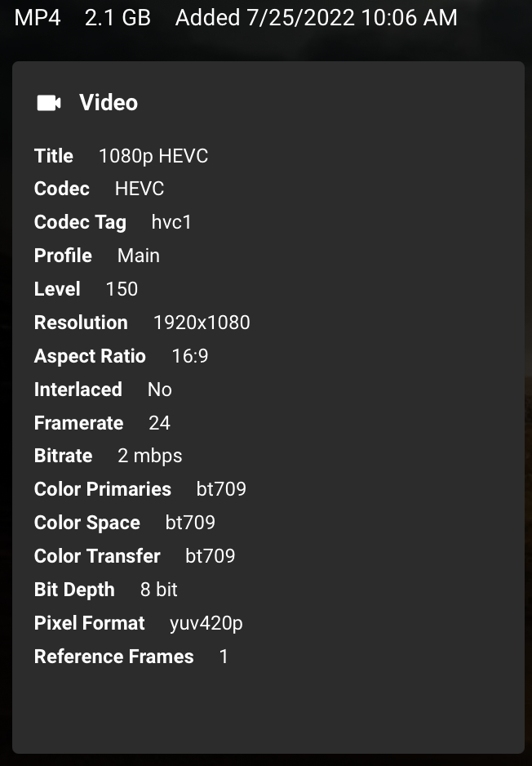Open the Resolution 1920x1080 selector
The width and height of the screenshot is (532, 766).
point(202,323)
